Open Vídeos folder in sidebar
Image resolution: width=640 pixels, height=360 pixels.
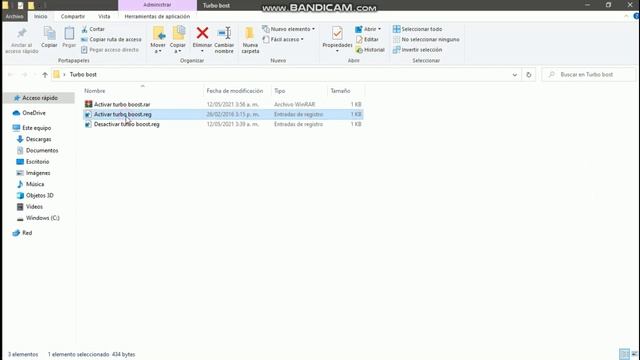(x=34, y=207)
